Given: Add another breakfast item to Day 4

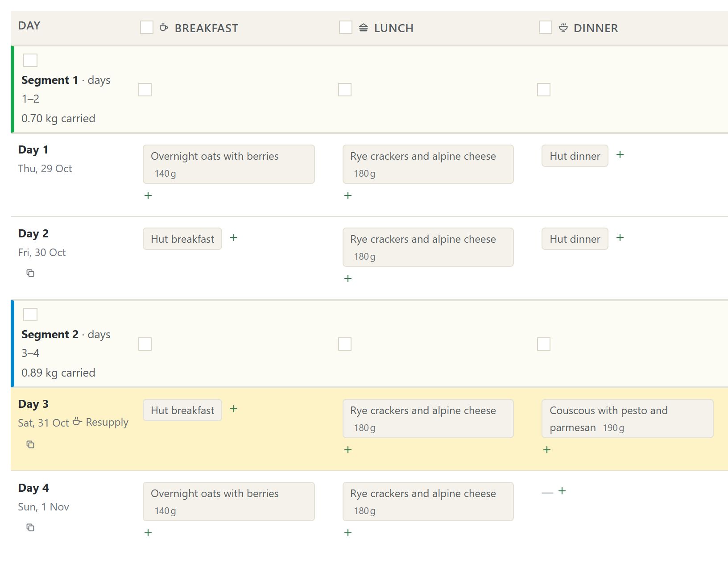Looking at the screenshot, I should [149, 533].
